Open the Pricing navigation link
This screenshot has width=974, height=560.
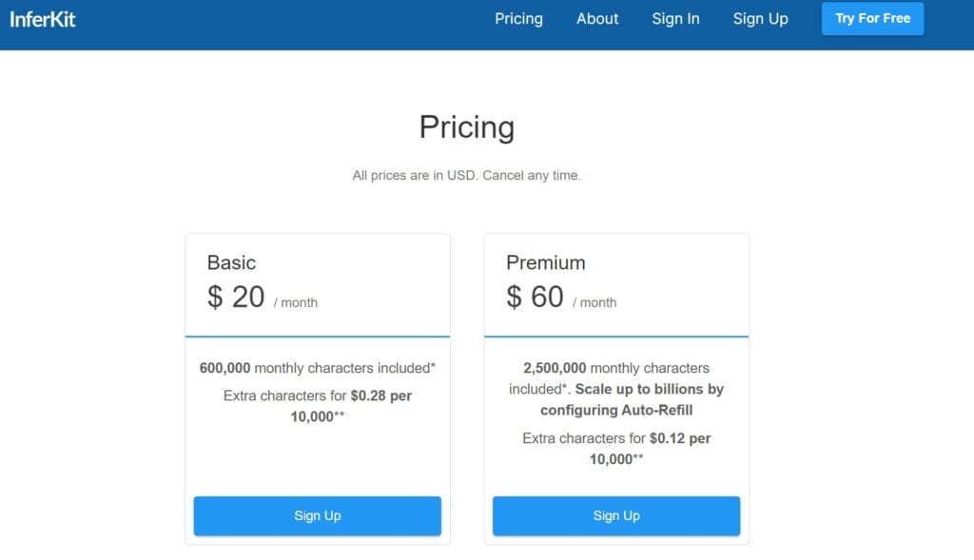(x=518, y=19)
